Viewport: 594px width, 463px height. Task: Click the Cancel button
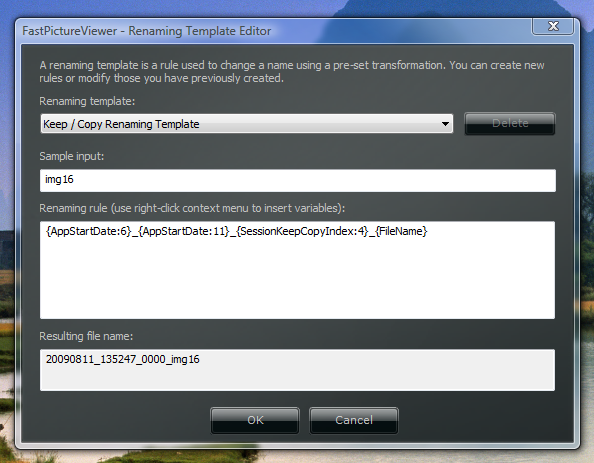point(354,420)
